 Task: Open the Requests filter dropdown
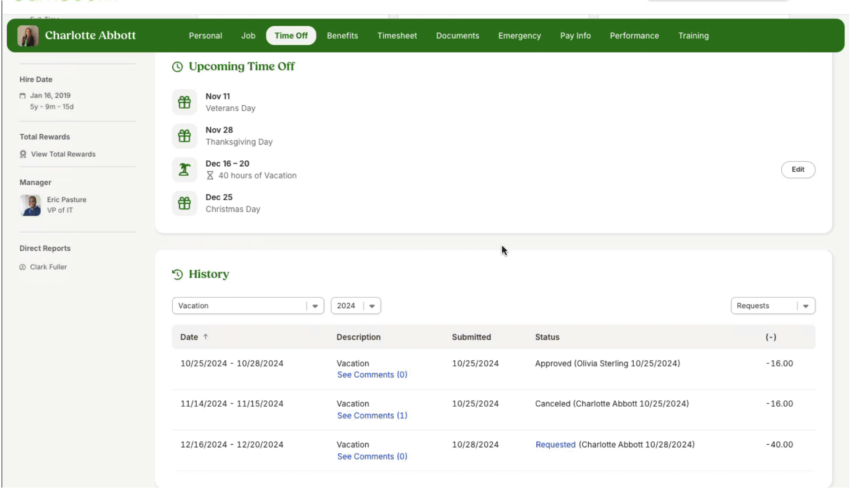(773, 306)
